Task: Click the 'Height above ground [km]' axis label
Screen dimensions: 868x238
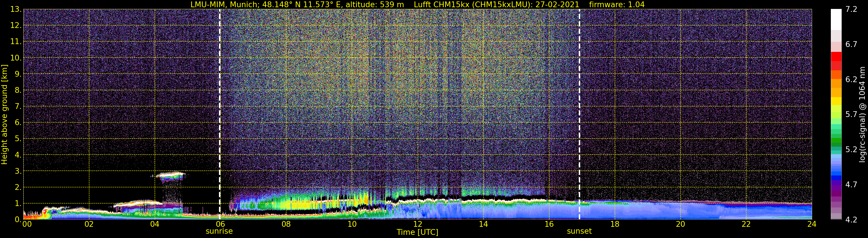Action: click(4, 114)
